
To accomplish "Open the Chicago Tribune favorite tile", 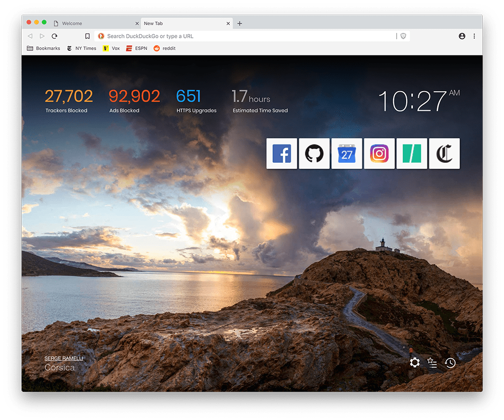I will point(444,154).
